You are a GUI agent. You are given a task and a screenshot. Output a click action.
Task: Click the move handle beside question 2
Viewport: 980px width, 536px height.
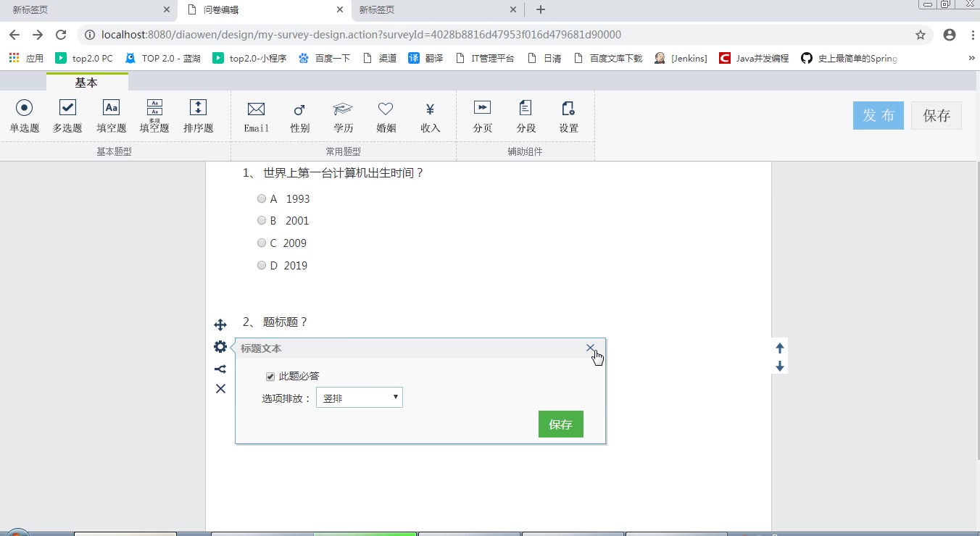(220, 324)
